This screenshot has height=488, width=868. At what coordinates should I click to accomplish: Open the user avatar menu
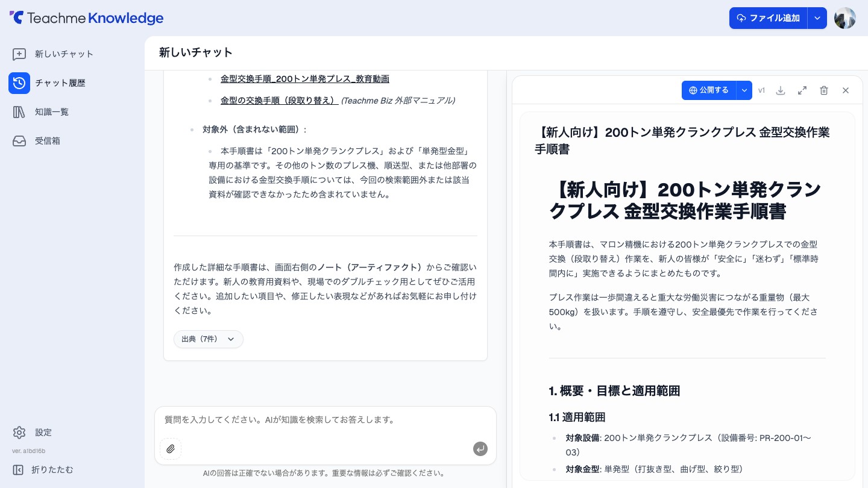click(844, 18)
